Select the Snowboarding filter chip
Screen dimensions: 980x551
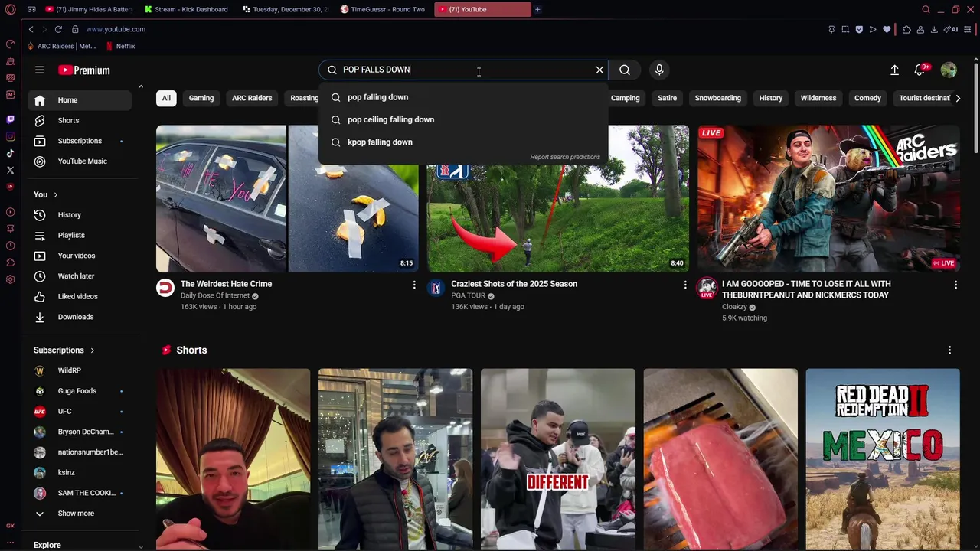(717, 98)
